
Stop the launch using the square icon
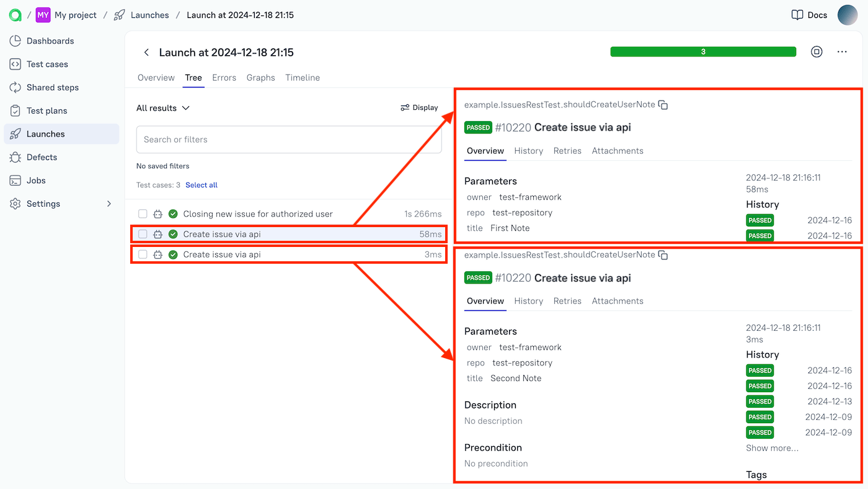817,52
